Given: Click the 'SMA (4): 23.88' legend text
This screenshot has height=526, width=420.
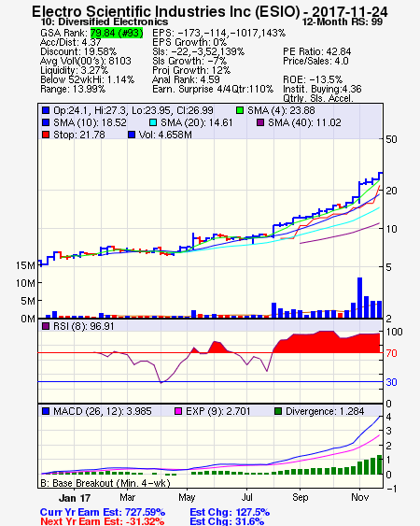Looking at the screenshot, I should 281,110.
